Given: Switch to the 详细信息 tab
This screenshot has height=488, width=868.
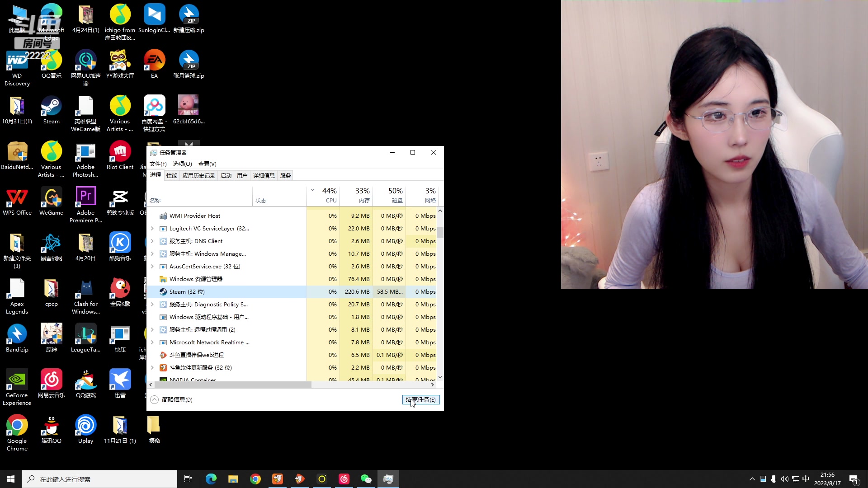Looking at the screenshot, I should pos(264,175).
